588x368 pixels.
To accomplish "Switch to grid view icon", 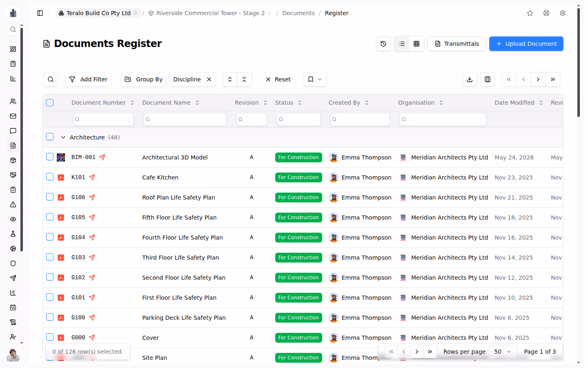I will [x=416, y=44].
